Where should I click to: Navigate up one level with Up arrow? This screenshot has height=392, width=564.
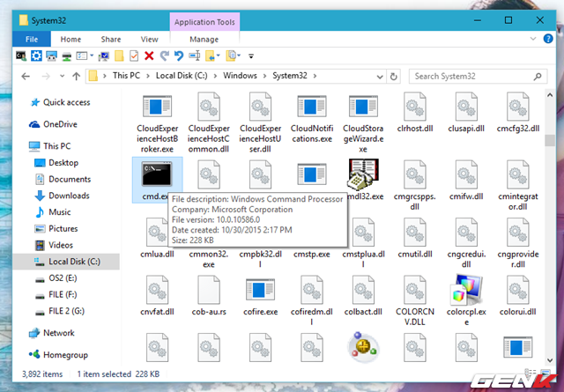tap(78, 77)
